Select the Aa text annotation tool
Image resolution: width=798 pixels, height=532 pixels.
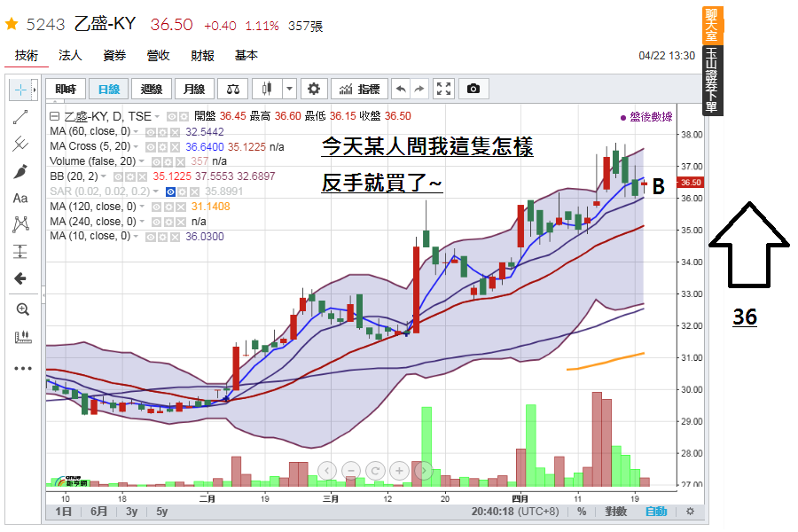[x=20, y=198]
